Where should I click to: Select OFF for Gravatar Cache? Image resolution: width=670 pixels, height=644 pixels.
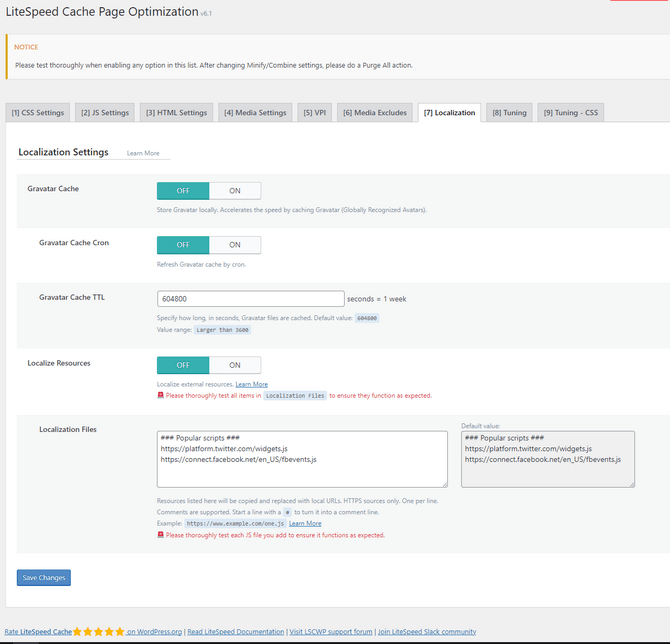pos(183,190)
